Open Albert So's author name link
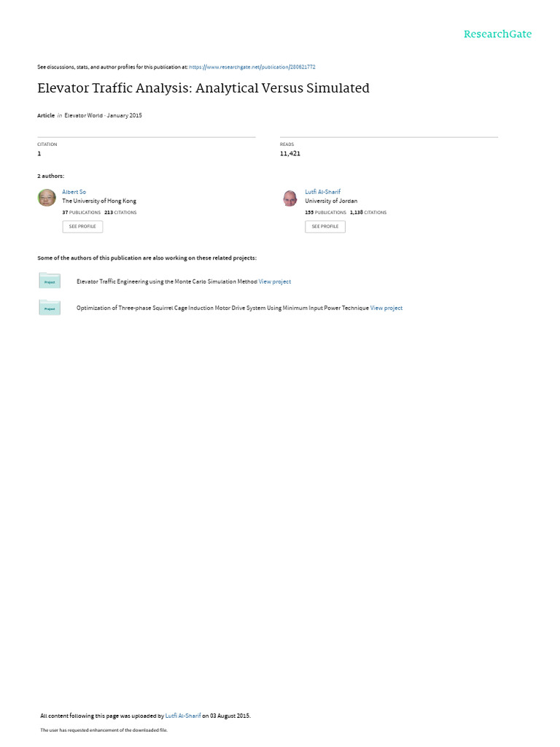Viewport: 560px width, 747px height. click(74, 192)
